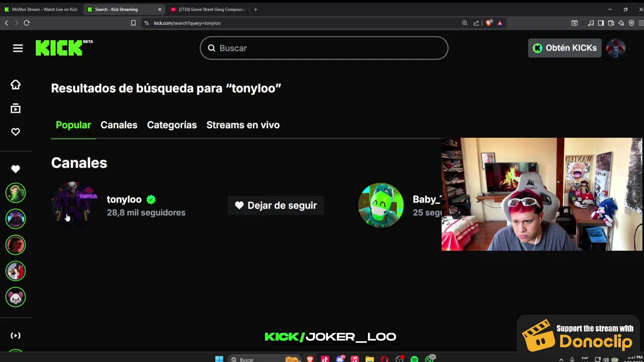Open the green-faced followed channel avatar in the sidebar
This screenshot has height=362, width=644.
point(16,193)
